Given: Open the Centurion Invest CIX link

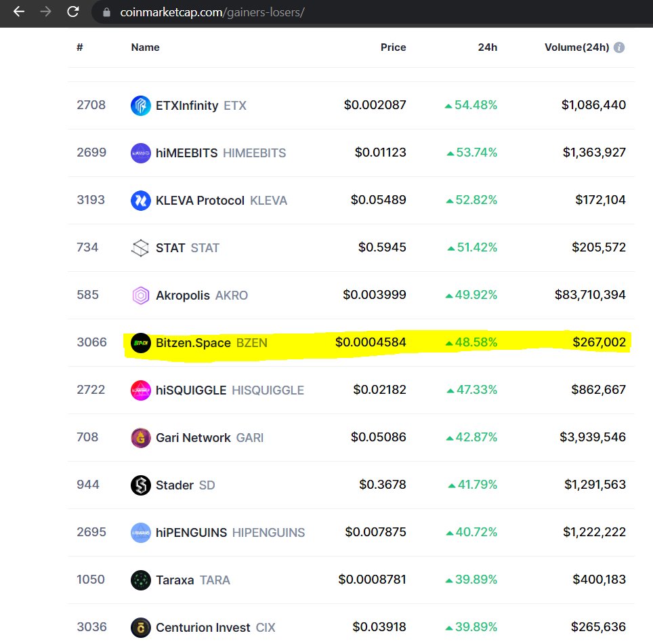Looking at the screenshot, I should pyautogui.click(x=215, y=628).
